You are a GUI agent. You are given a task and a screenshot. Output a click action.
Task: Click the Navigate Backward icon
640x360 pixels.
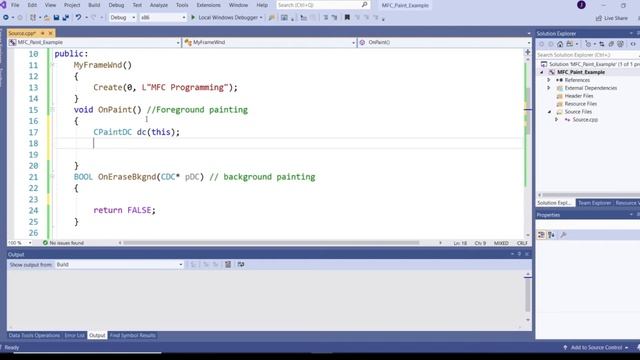[6, 18]
